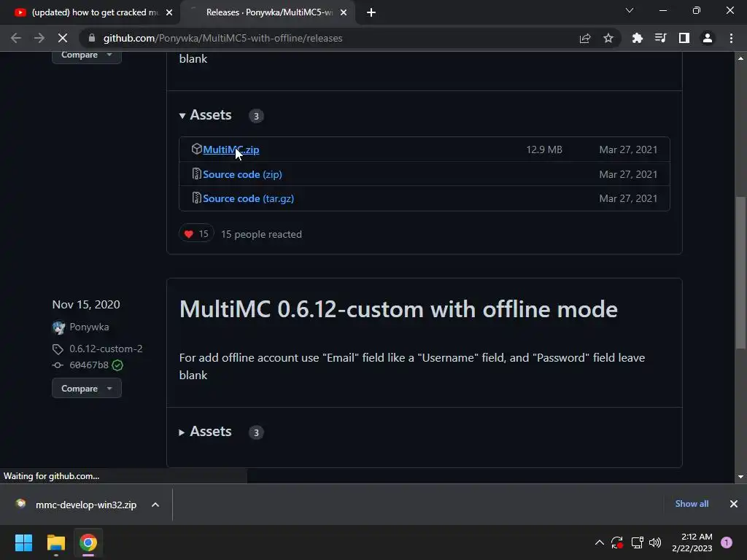
Task: Go back to the previous page
Action: pyautogui.click(x=16, y=38)
